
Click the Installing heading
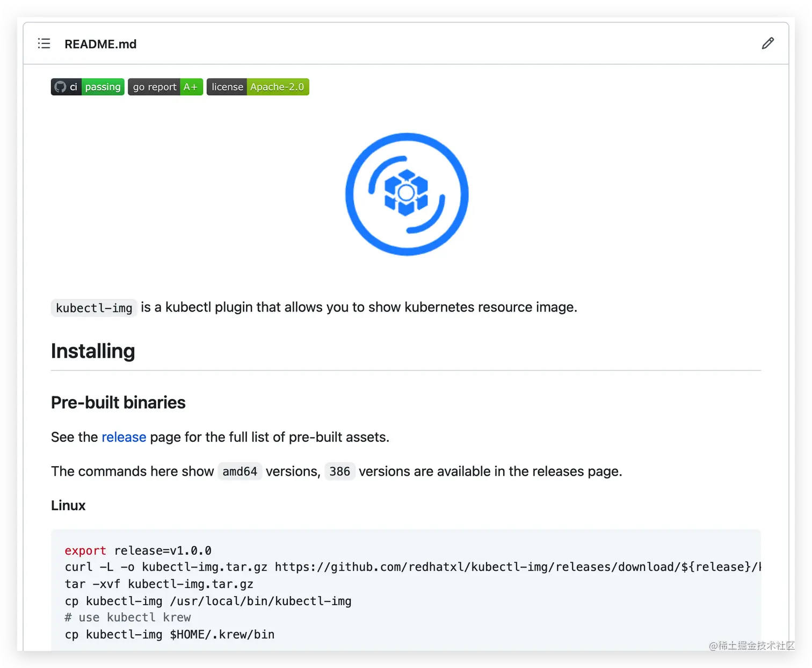93,351
